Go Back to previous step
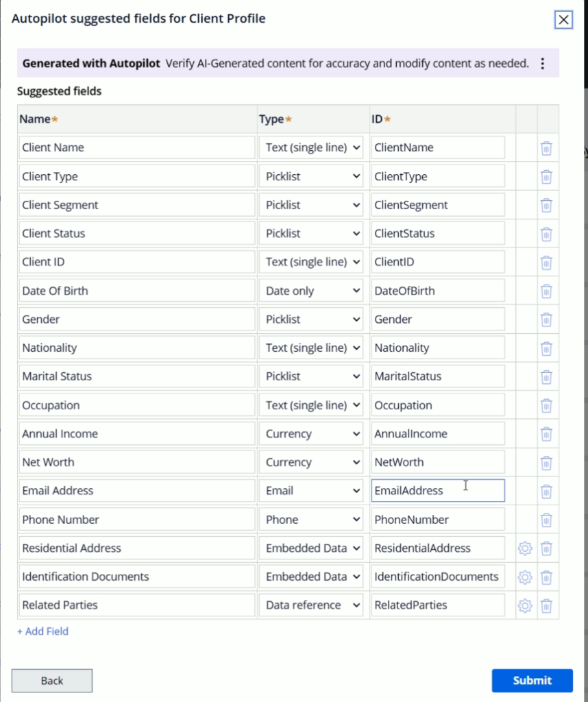The height and width of the screenshot is (702, 588). point(52,681)
